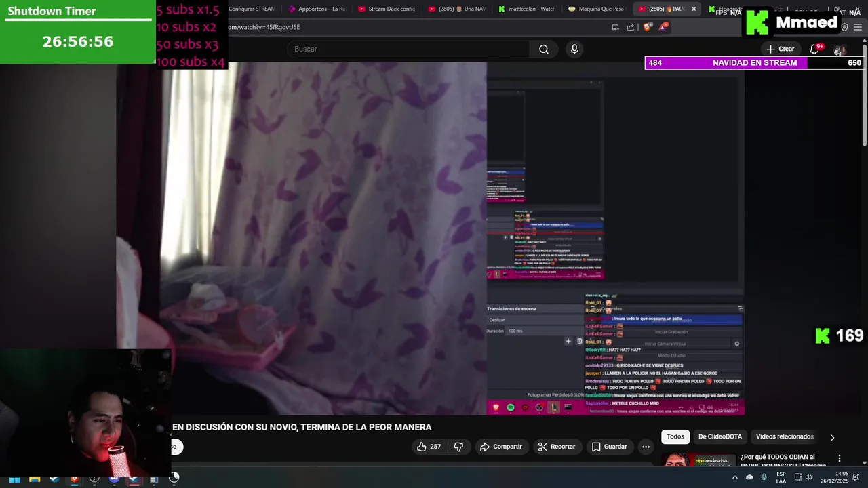
Task: Click the 'Buscar' search input field
Action: [408, 49]
